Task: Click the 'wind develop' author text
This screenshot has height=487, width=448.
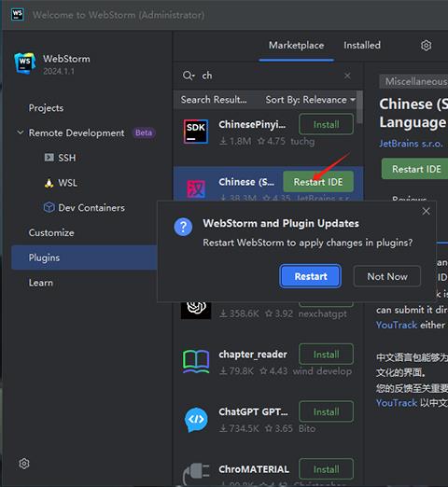Action: 322,371
